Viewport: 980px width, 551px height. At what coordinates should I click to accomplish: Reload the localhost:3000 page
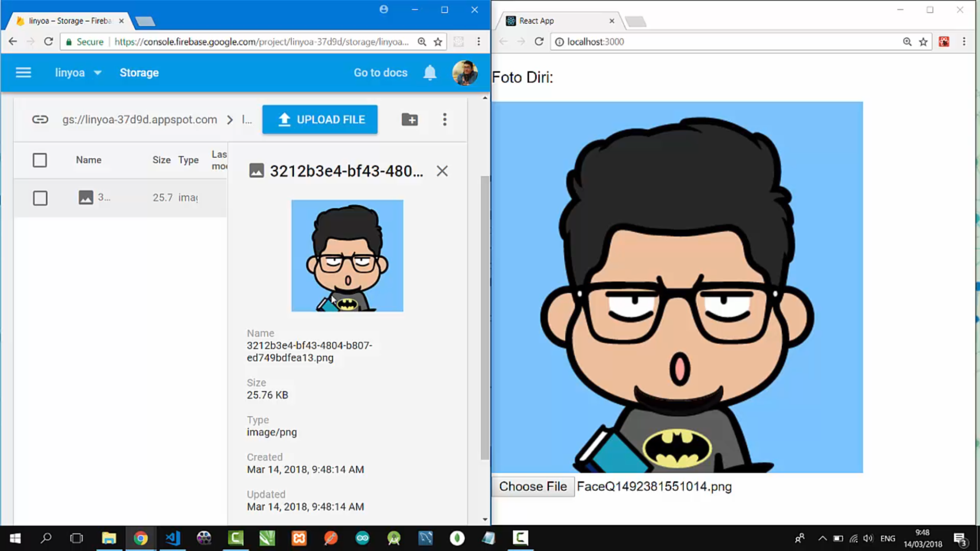pos(539,42)
